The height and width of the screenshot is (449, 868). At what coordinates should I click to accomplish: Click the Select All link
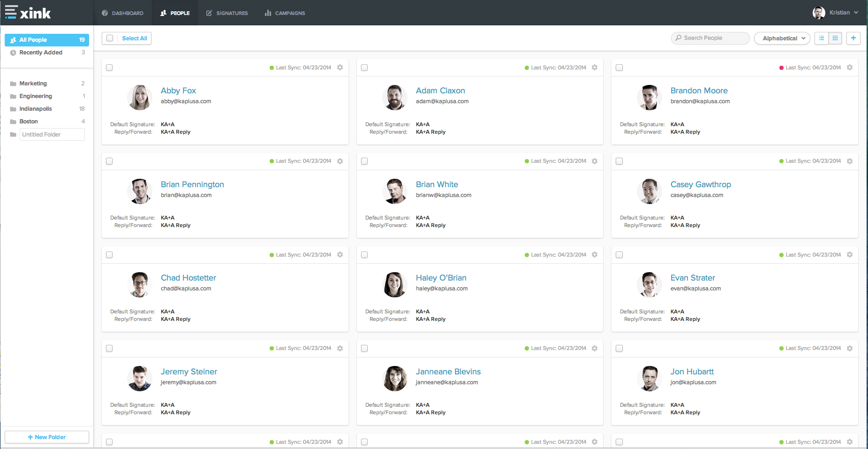coord(135,38)
